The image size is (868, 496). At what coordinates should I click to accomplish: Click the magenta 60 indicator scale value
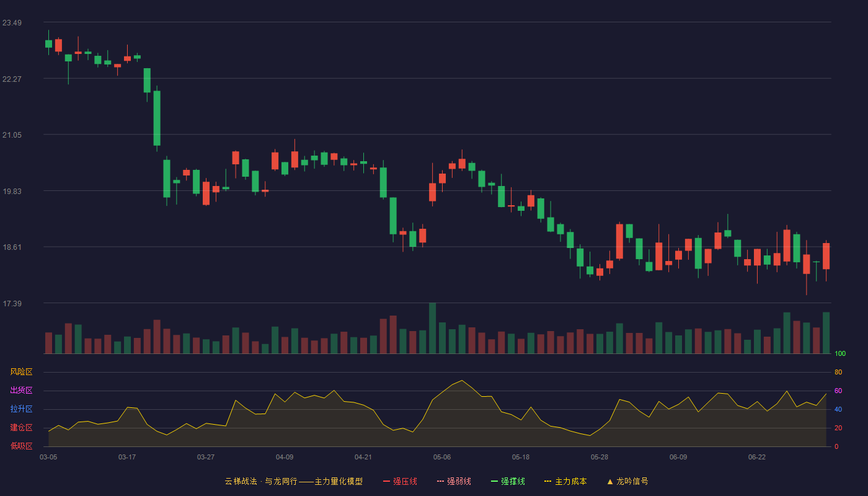pos(838,391)
